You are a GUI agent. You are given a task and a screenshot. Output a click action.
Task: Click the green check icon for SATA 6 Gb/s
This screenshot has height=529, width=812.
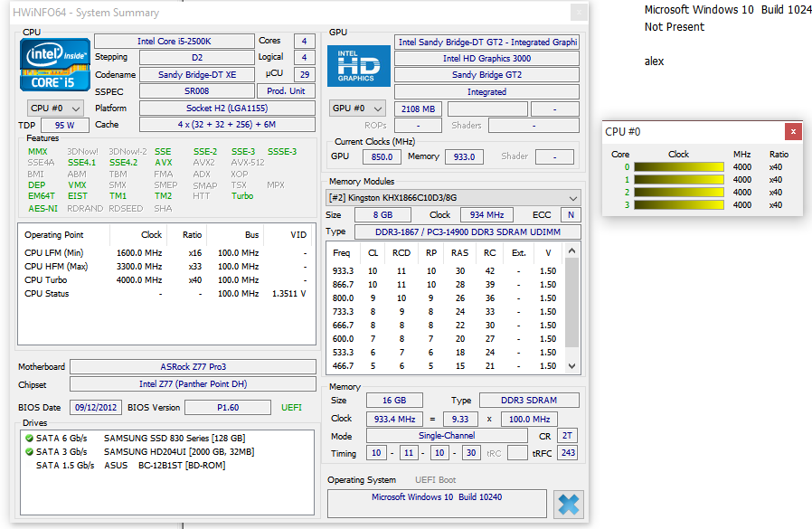point(29,439)
